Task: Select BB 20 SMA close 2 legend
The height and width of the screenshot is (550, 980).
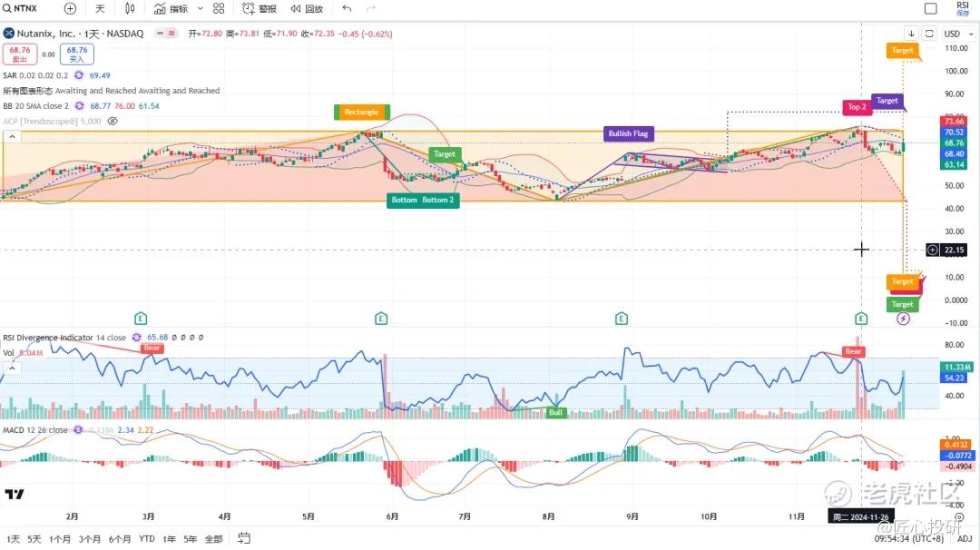Action: point(35,105)
